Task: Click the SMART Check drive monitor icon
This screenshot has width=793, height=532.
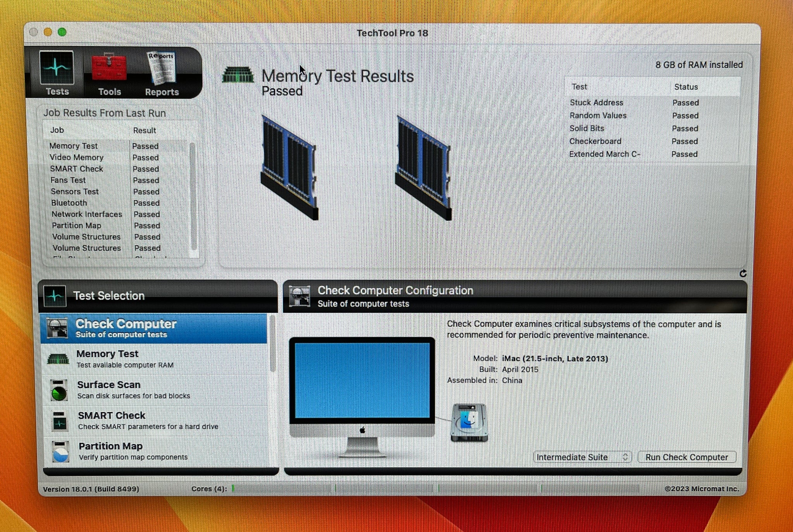Action: coord(60,421)
